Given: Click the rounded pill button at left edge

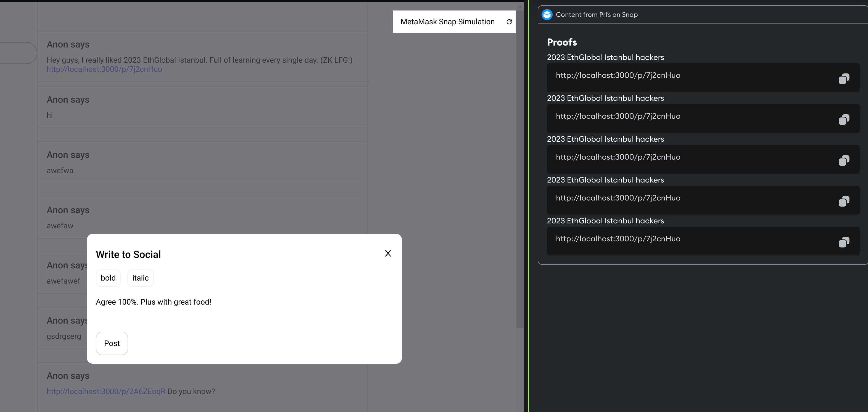Looking at the screenshot, I should [x=18, y=53].
